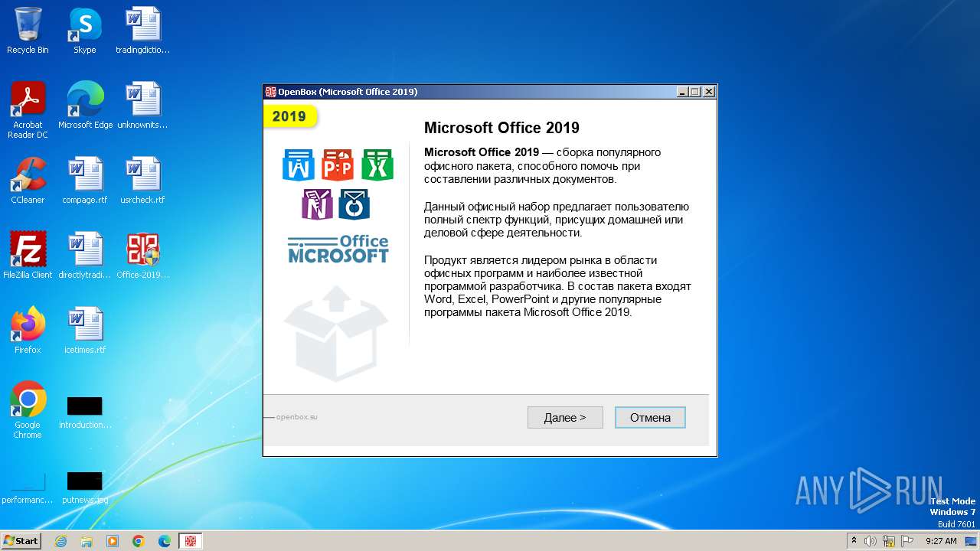Screen dimensions: 980x551
Task: Click the 9:27 AM clock
Action: coord(941,541)
